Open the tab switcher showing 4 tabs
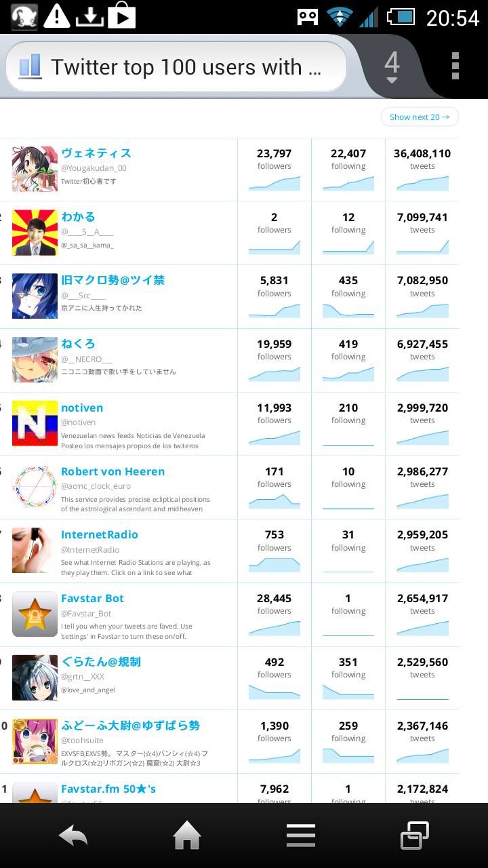The image size is (488, 868). pos(392,66)
